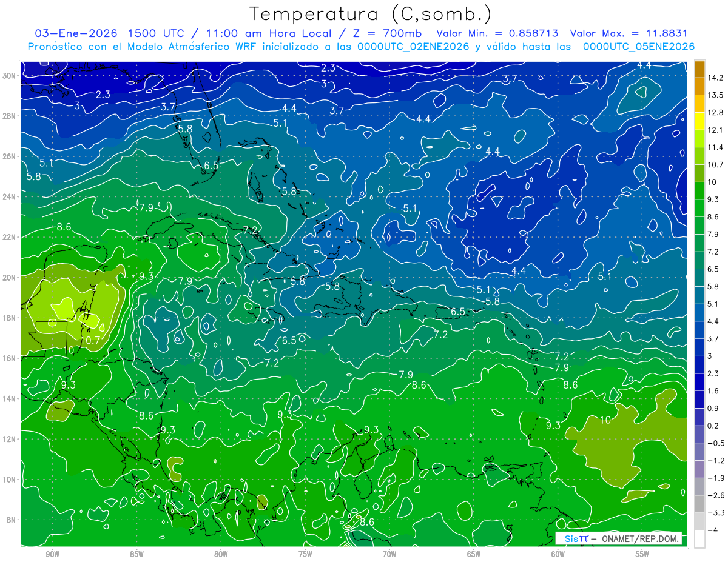Click the SisTT - ONAMET/REP.DOM. logo box
Screen dimensions: 728x562
tap(619, 538)
